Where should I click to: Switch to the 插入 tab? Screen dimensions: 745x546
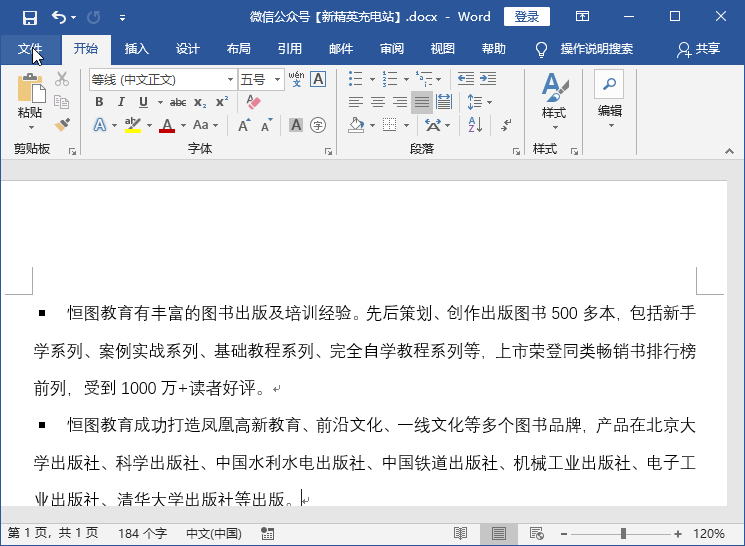136,48
